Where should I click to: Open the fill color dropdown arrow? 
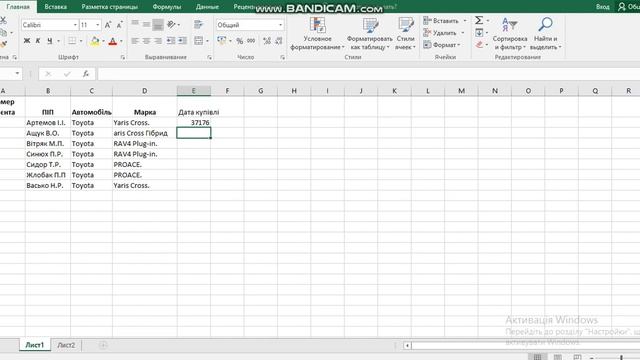coord(103,41)
